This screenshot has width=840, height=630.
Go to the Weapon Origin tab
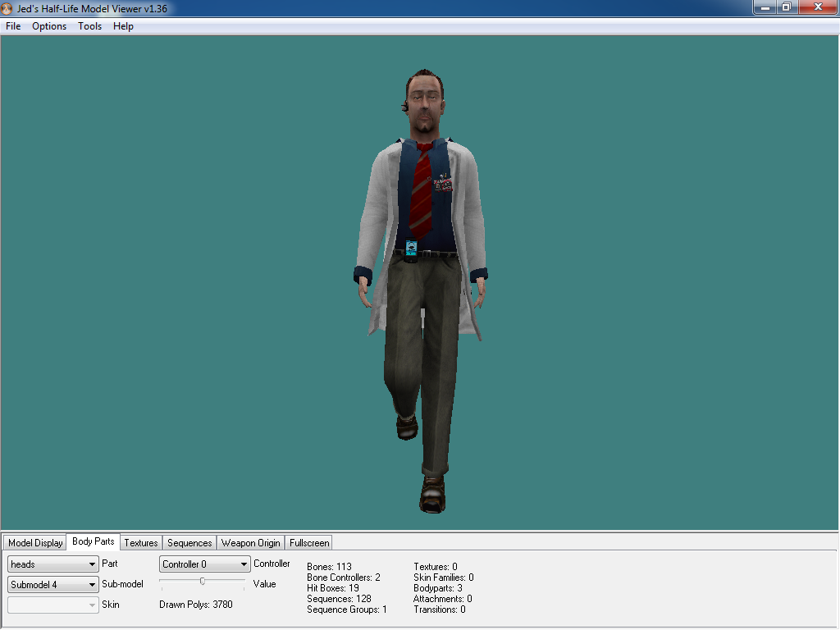(251, 543)
